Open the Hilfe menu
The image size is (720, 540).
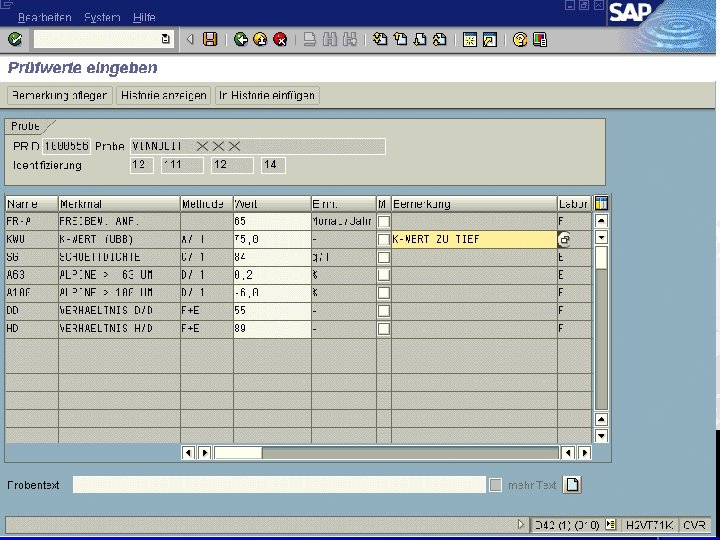point(144,17)
